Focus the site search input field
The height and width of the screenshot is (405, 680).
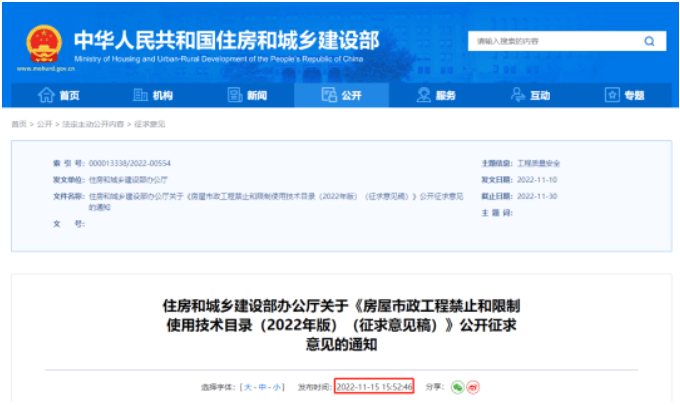567,41
